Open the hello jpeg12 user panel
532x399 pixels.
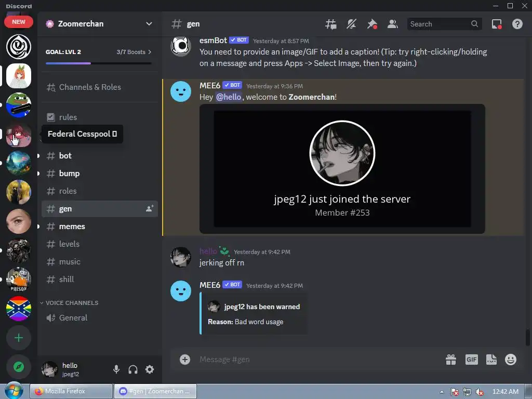coord(74,369)
